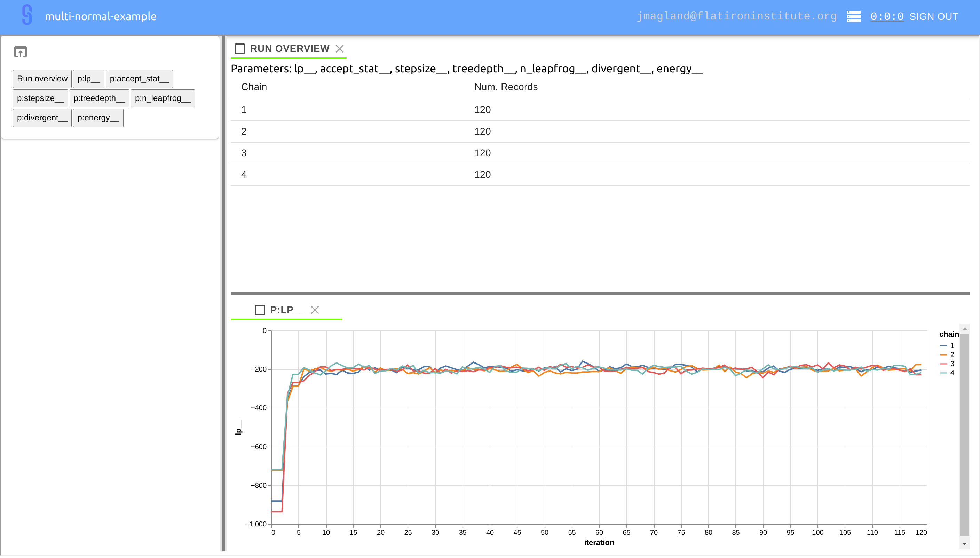Check the P:LP__ panel checkbox
This screenshot has width=980, height=558.
pos(260,310)
